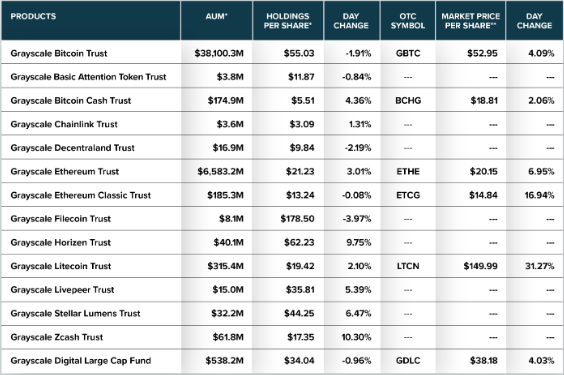
Task: Click the PRODUCTS column header
Action: tap(33, 16)
